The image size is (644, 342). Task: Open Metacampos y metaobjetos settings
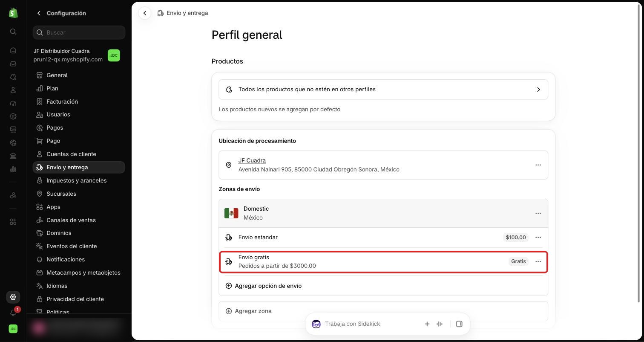(x=79, y=273)
